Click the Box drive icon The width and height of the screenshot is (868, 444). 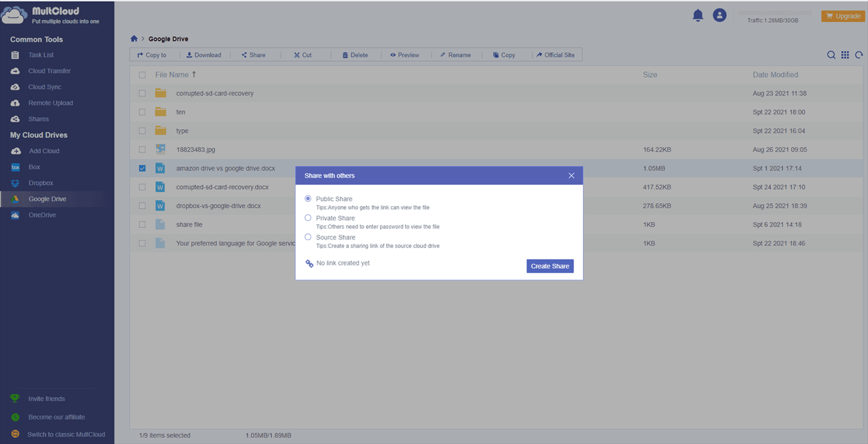15,167
